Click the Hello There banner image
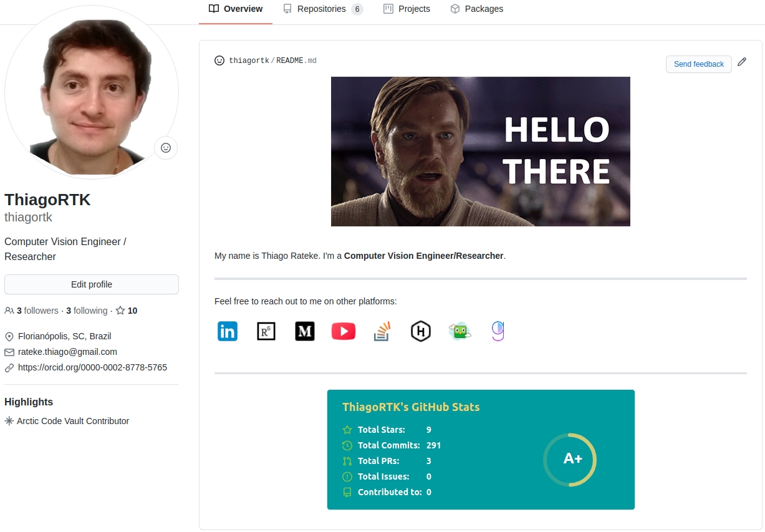The width and height of the screenshot is (765, 532). pos(481,152)
